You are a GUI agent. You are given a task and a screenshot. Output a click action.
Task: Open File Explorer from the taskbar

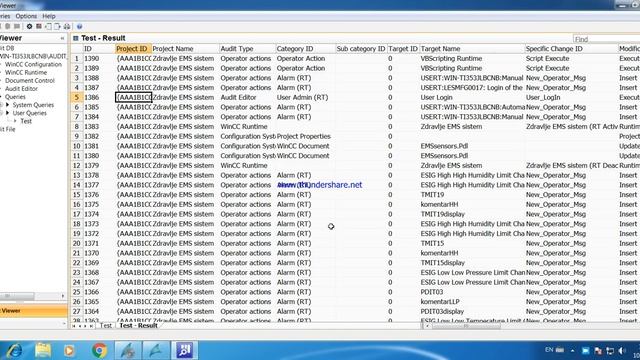(42, 350)
